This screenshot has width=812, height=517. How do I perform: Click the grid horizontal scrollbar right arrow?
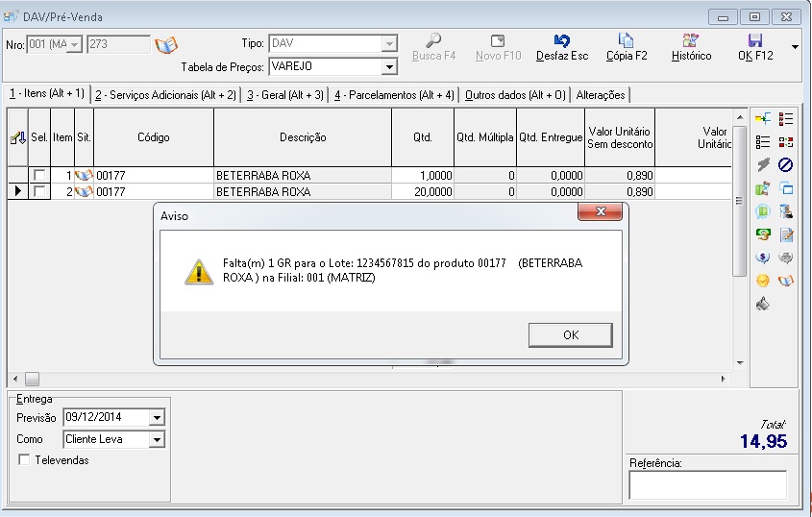tap(724, 380)
